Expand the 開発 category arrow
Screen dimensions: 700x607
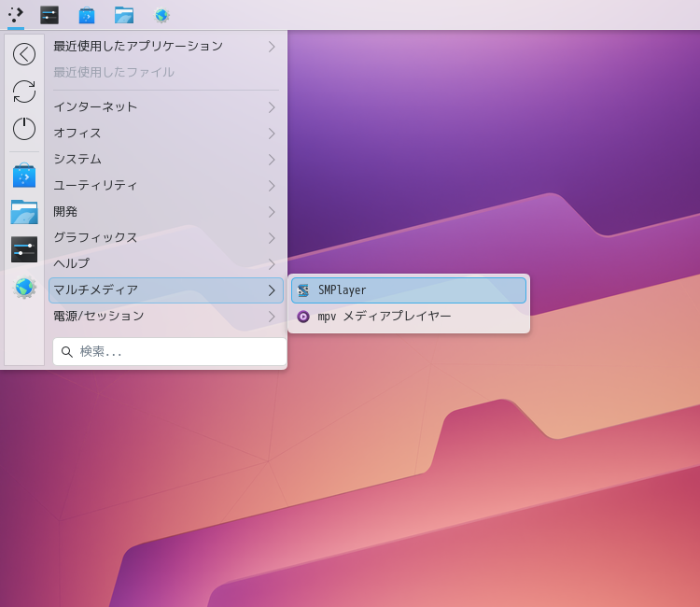272,212
